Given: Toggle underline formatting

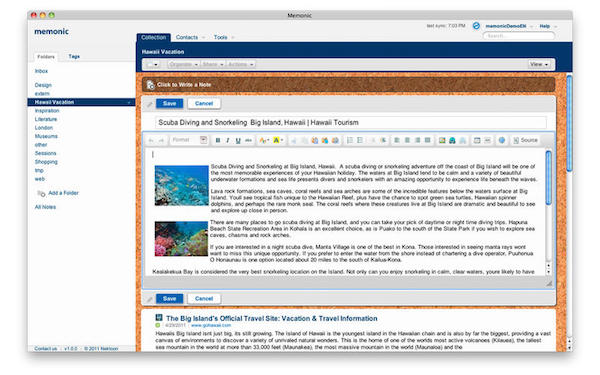Looking at the screenshot, I should [238, 140].
